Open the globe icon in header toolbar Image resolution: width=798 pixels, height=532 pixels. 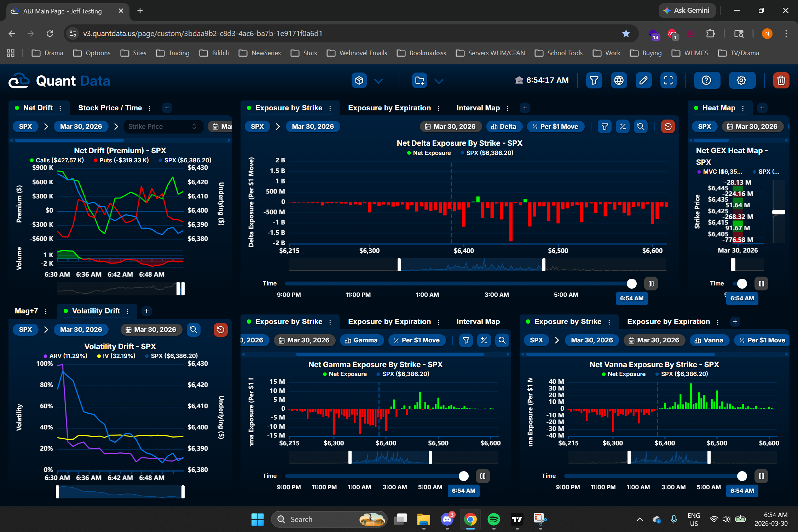click(619, 81)
